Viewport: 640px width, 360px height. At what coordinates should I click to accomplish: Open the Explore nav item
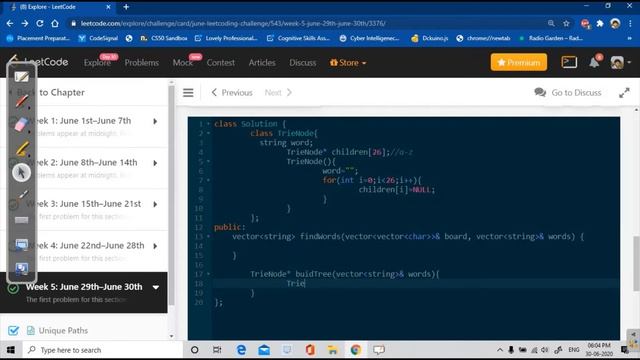pos(97,62)
